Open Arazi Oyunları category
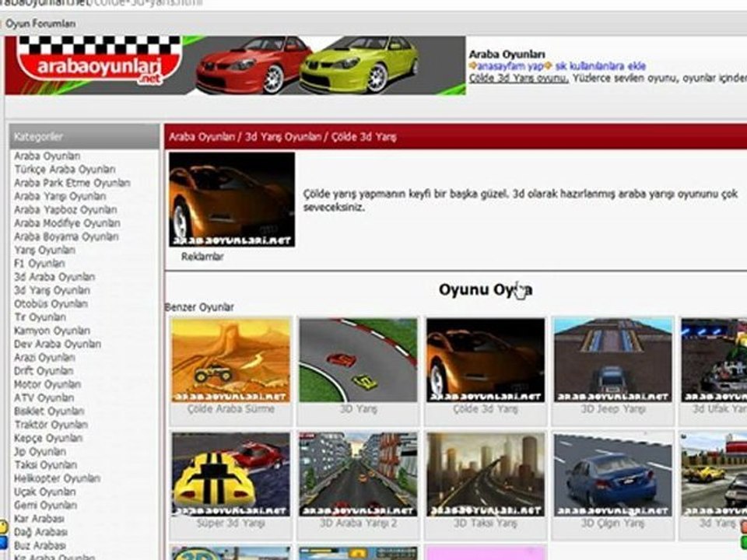This screenshot has height=560, width=747. point(45,357)
